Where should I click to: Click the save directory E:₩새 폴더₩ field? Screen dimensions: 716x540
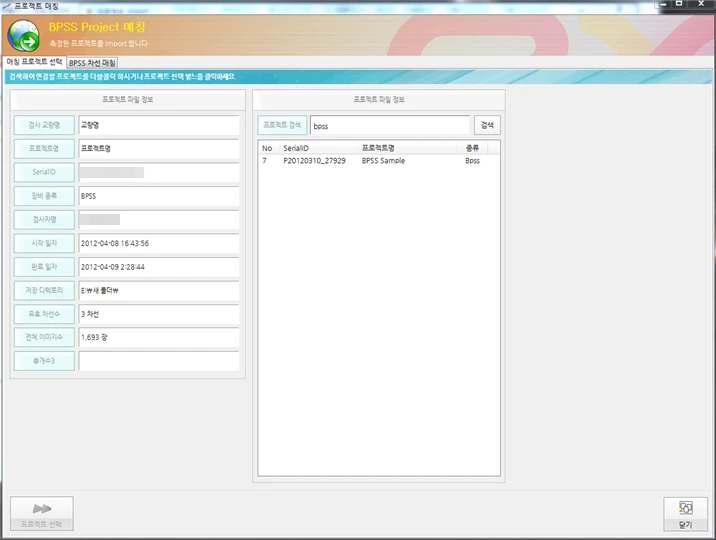pyautogui.click(x=159, y=290)
